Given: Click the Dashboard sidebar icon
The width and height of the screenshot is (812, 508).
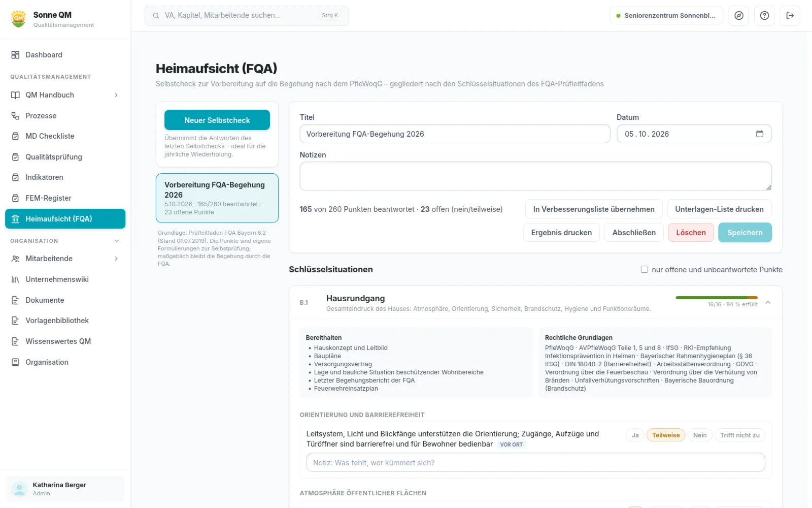Looking at the screenshot, I should point(15,55).
